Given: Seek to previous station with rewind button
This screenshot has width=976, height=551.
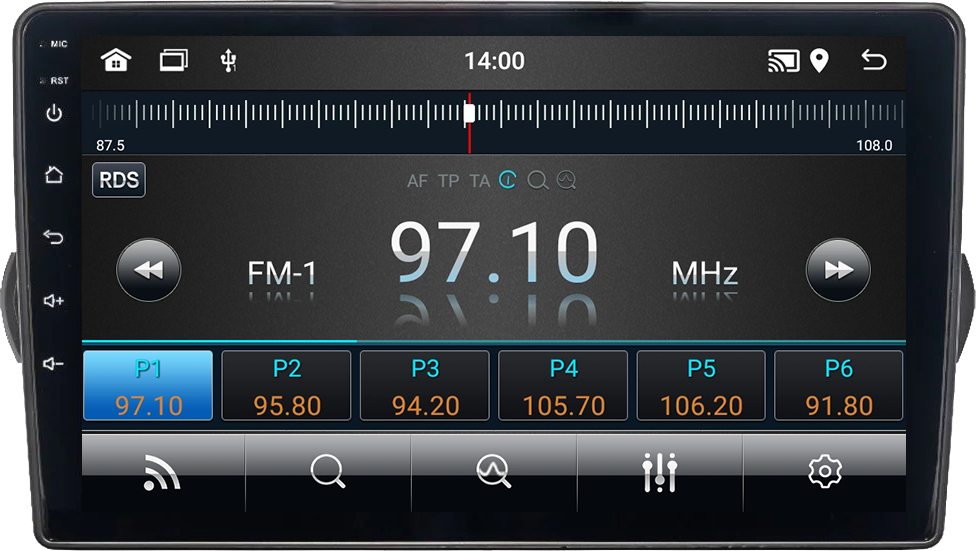Looking at the screenshot, I should (x=149, y=270).
